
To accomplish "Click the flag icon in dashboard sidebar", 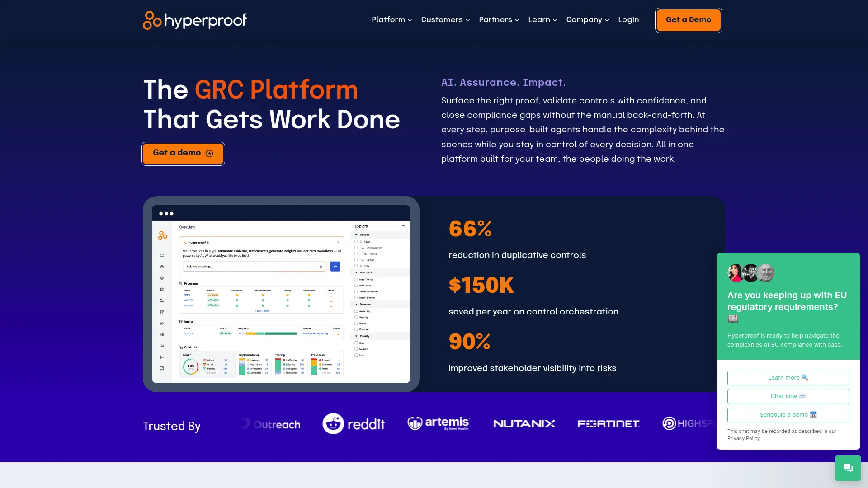I will click(162, 357).
